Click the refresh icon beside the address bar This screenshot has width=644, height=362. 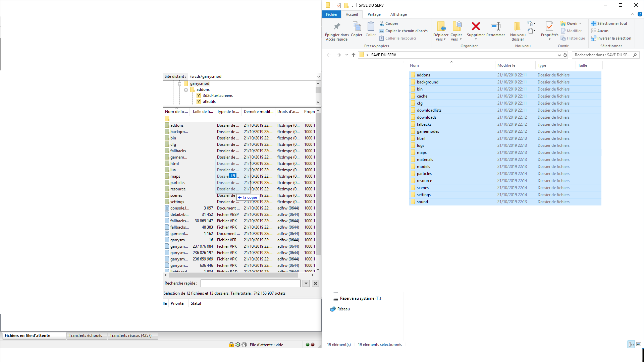[x=565, y=55]
